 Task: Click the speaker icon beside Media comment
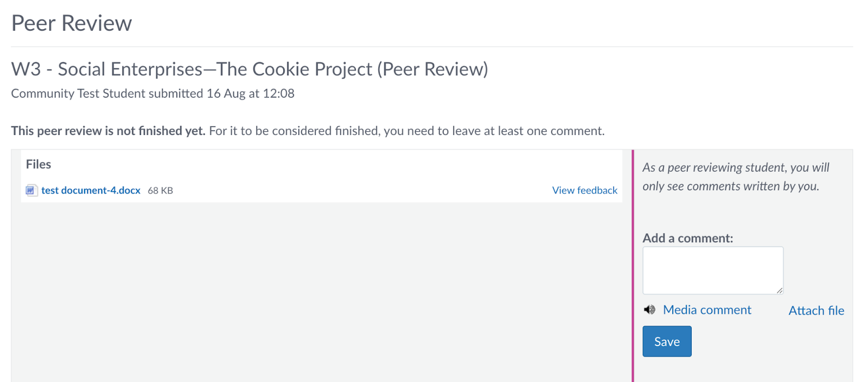(x=649, y=310)
